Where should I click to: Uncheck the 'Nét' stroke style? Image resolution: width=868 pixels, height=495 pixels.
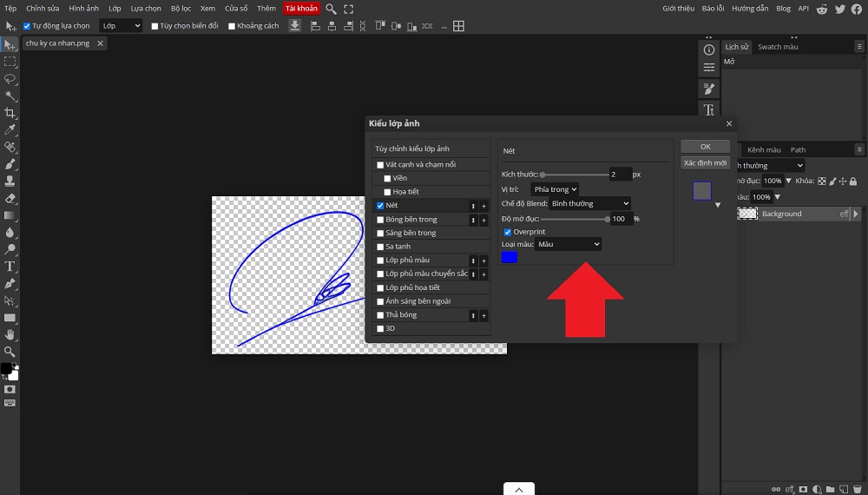(x=380, y=206)
